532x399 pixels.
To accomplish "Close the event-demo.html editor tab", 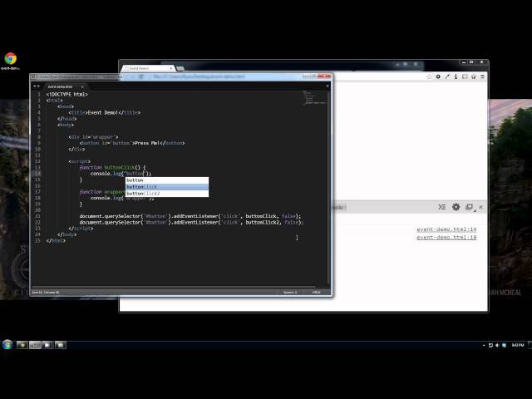I will (82, 86).
